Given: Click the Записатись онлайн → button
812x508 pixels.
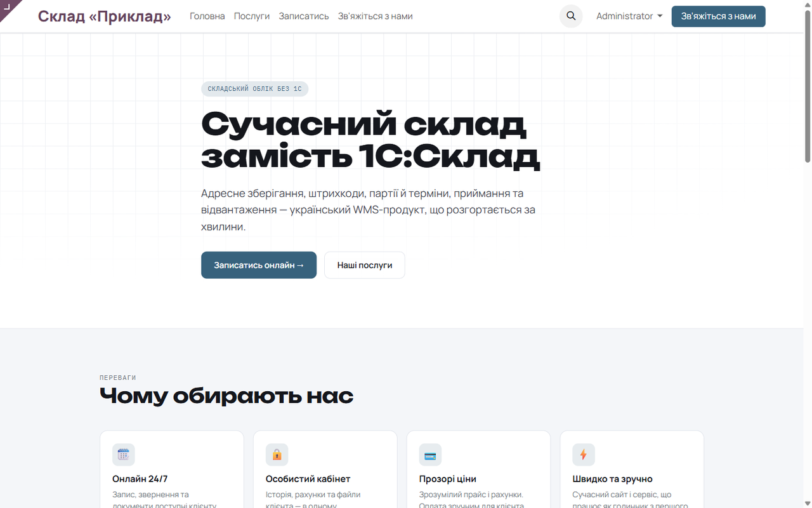Looking at the screenshot, I should click(x=259, y=265).
